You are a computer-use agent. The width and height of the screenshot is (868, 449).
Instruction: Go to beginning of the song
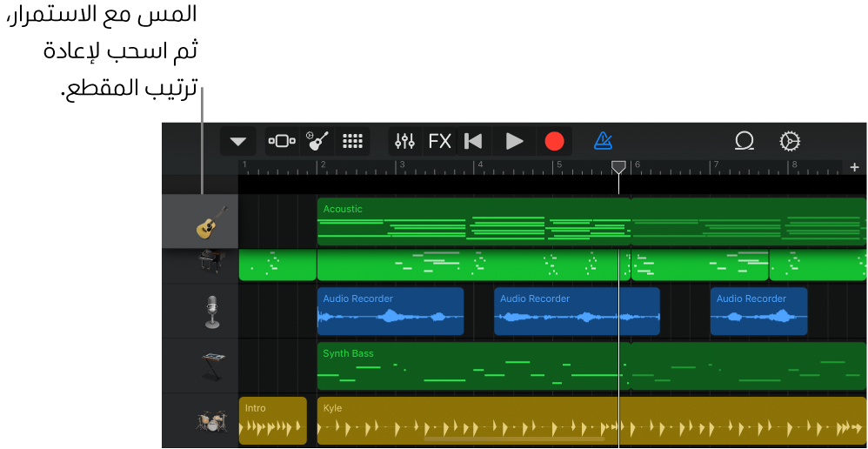(473, 142)
